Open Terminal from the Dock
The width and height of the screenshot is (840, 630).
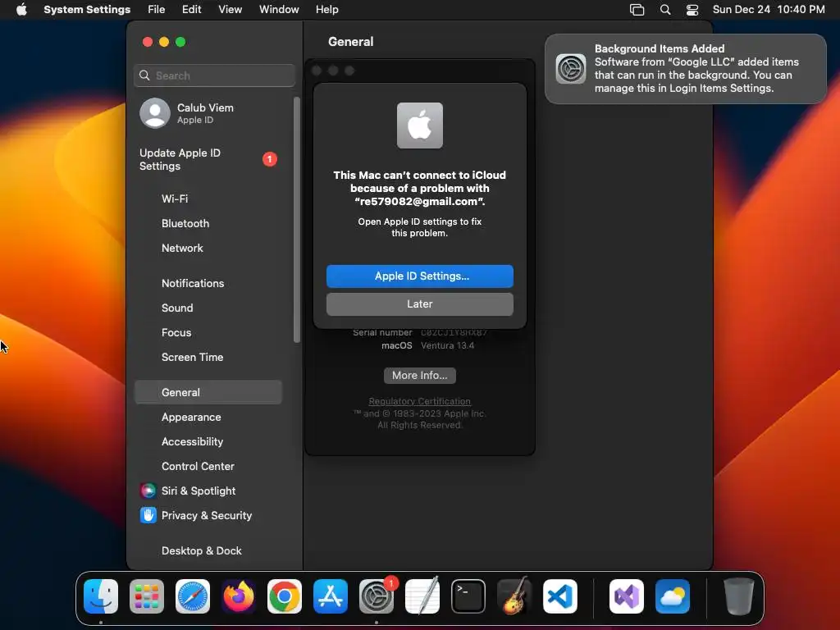pyautogui.click(x=468, y=596)
